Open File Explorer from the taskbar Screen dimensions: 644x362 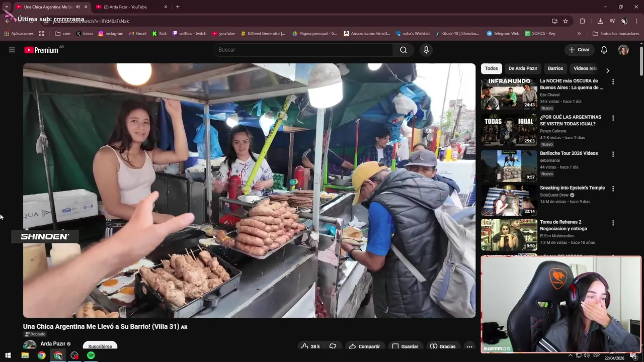[25, 355]
